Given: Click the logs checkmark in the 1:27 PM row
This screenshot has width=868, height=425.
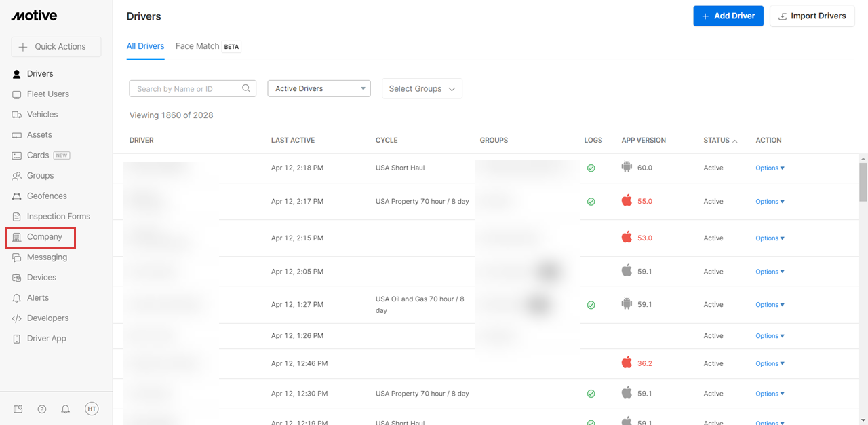Looking at the screenshot, I should (x=591, y=305).
